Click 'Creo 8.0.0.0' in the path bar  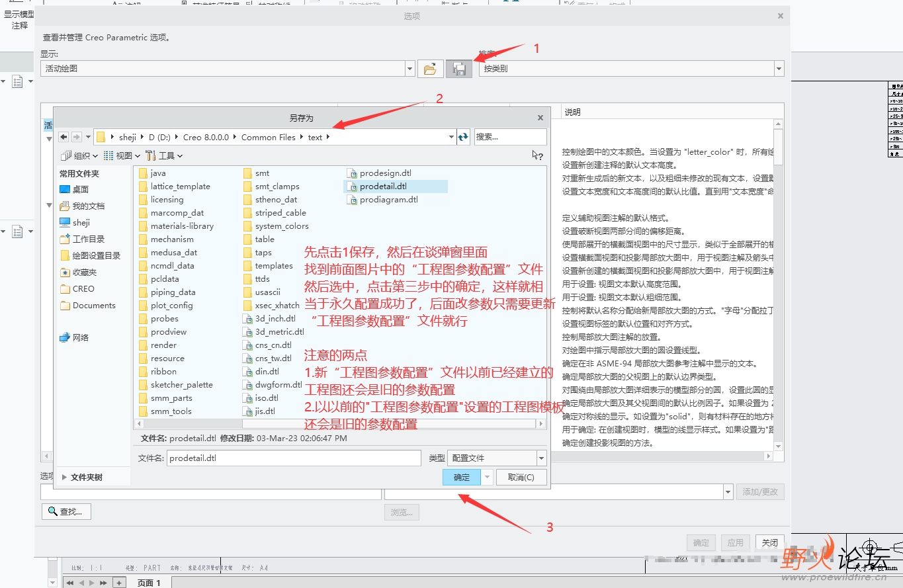[206, 137]
